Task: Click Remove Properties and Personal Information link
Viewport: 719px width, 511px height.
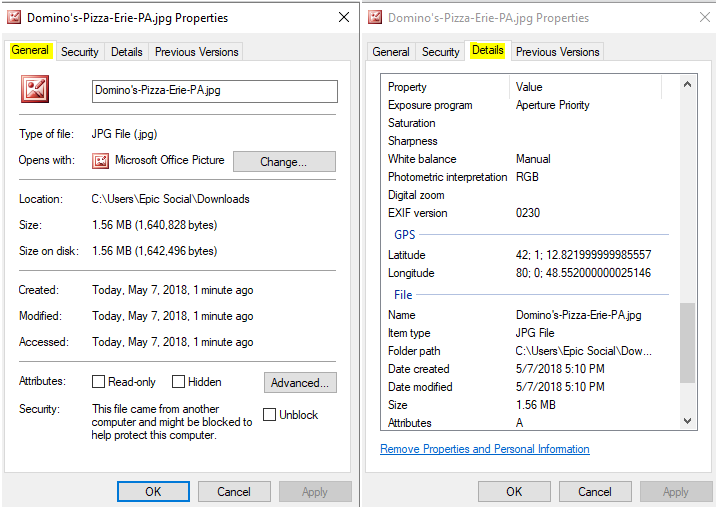Action: [x=485, y=449]
